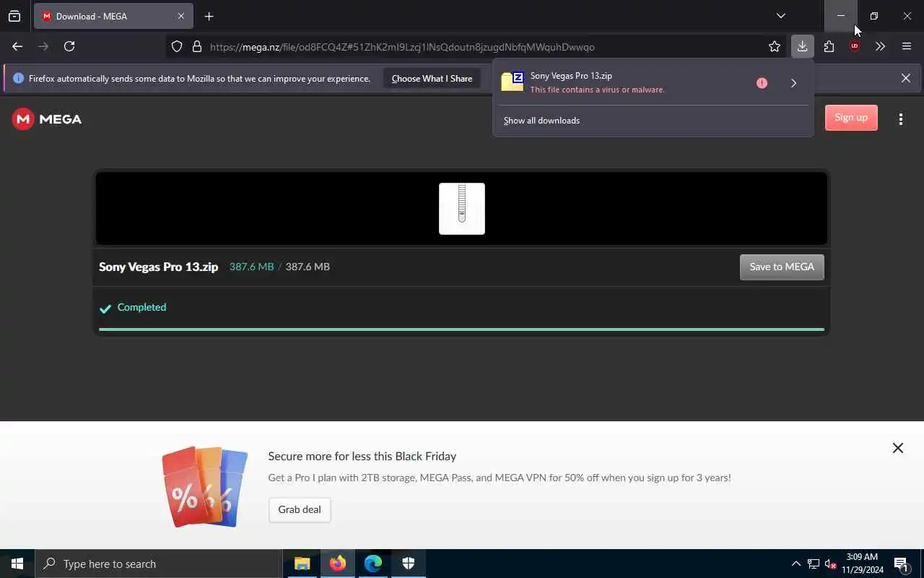Click the red malware warning icon
Viewport: 924px width, 578px height.
point(762,83)
